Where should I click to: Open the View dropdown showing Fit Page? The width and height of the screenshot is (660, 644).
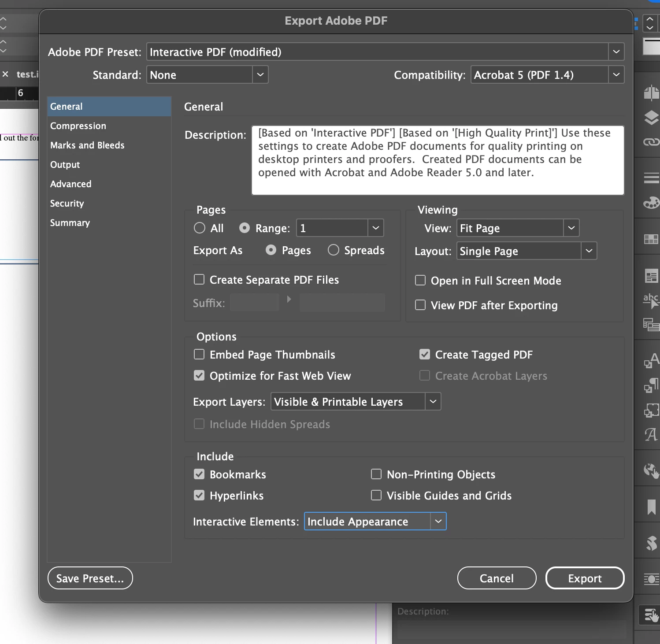[518, 228]
